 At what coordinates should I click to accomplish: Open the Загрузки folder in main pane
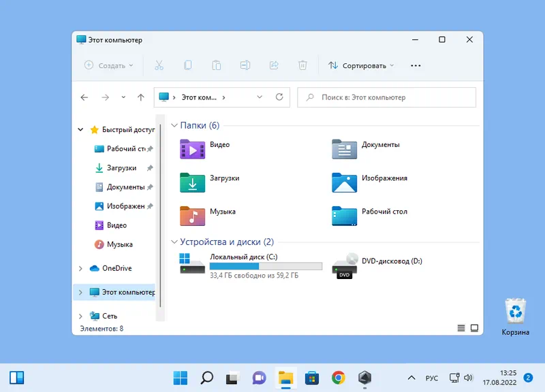pos(192,182)
